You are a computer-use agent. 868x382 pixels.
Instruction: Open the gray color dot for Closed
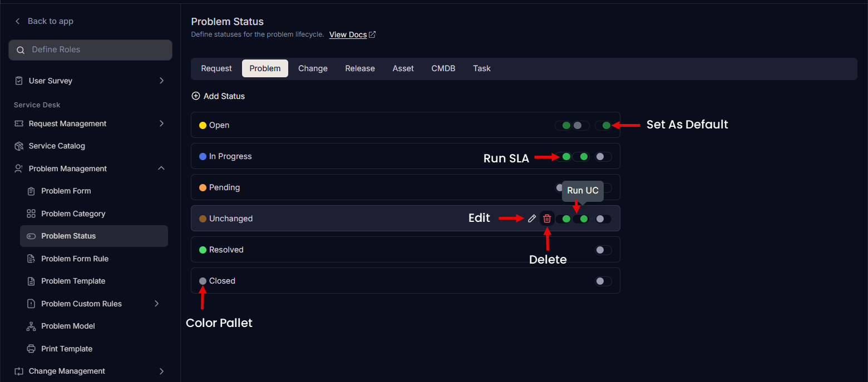pos(203,281)
